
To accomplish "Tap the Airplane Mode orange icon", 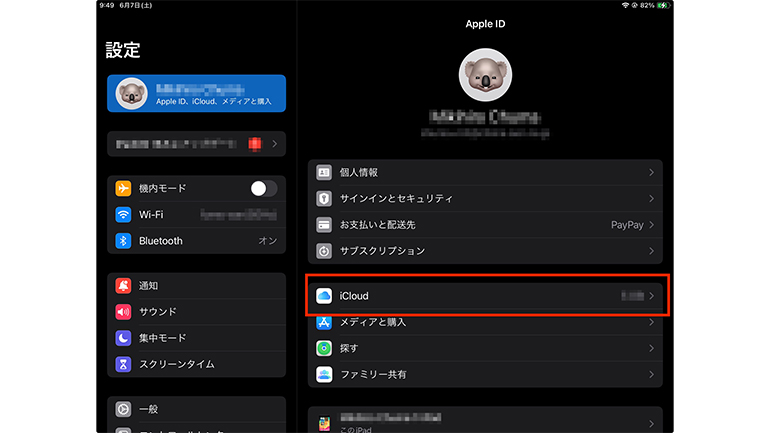I will 123,189.
